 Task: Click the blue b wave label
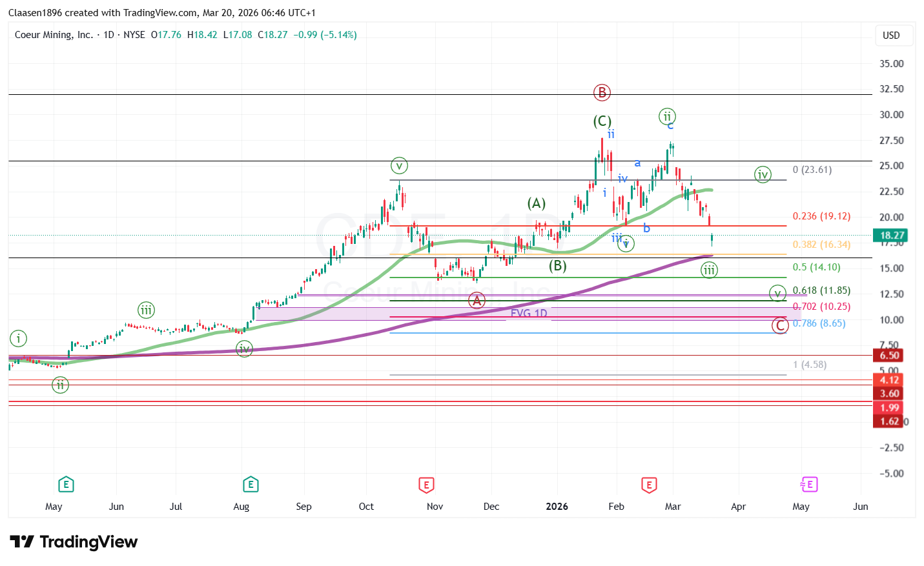tap(646, 228)
